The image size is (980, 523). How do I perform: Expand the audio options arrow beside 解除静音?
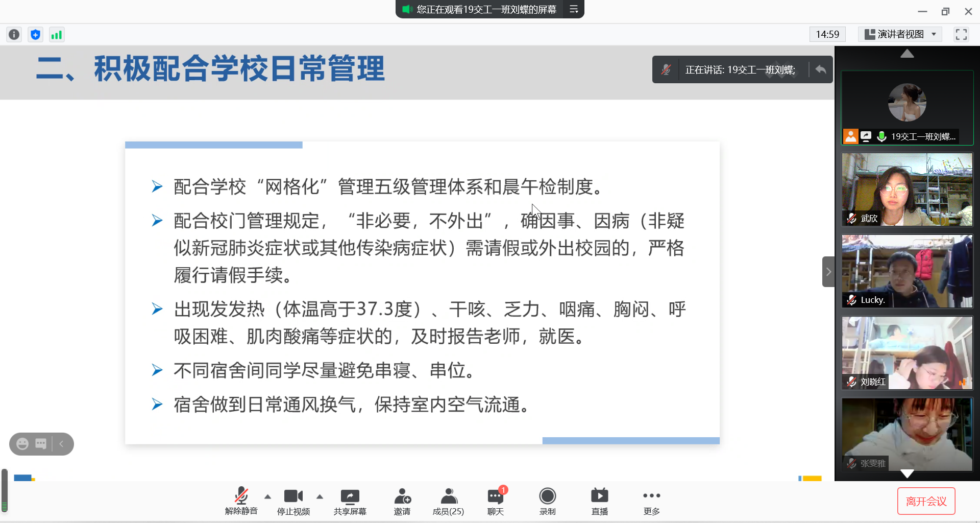tap(267, 496)
